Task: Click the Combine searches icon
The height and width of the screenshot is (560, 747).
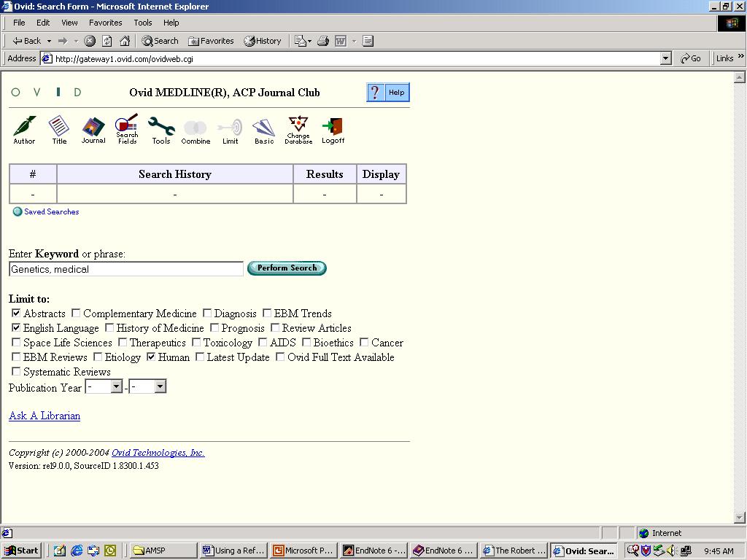Action: coord(196,132)
